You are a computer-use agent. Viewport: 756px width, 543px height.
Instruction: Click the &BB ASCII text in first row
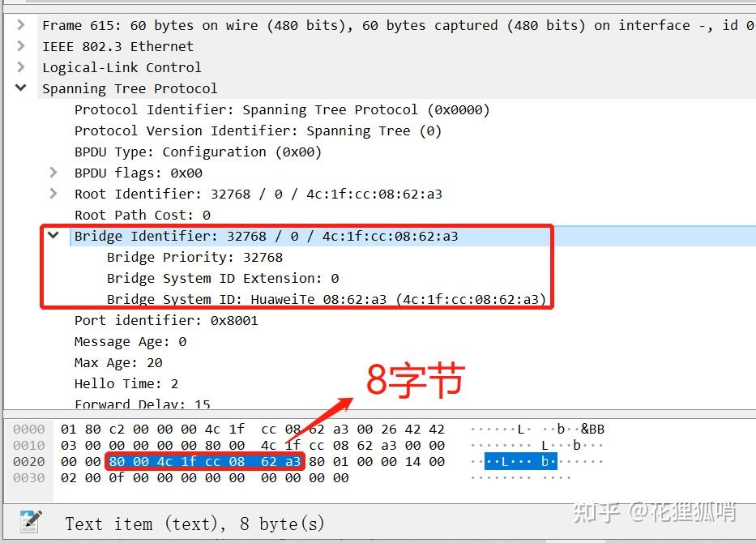pos(592,430)
